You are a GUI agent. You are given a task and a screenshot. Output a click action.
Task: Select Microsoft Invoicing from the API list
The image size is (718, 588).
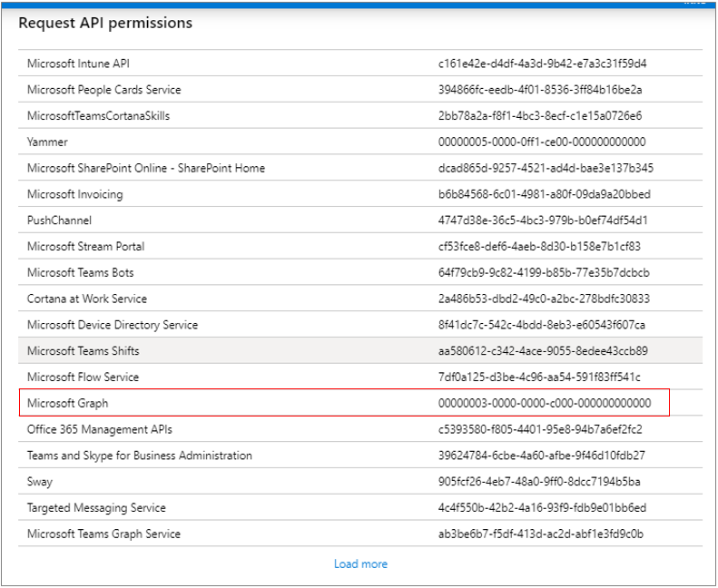pos(360,193)
